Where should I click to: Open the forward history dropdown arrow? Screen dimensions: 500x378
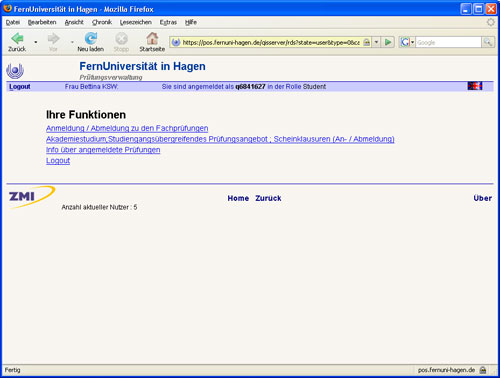[72, 42]
